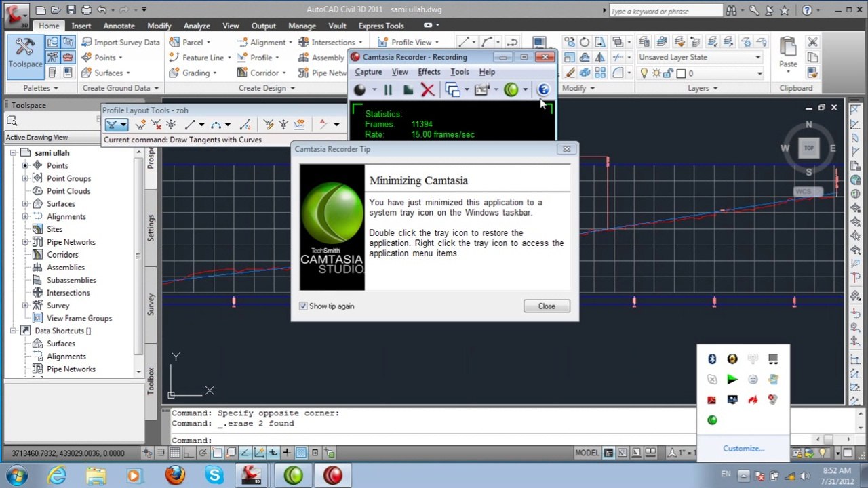868x488 pixels.
Task: Toggle the MODEL space button in status bar
Action: (587, 453)
